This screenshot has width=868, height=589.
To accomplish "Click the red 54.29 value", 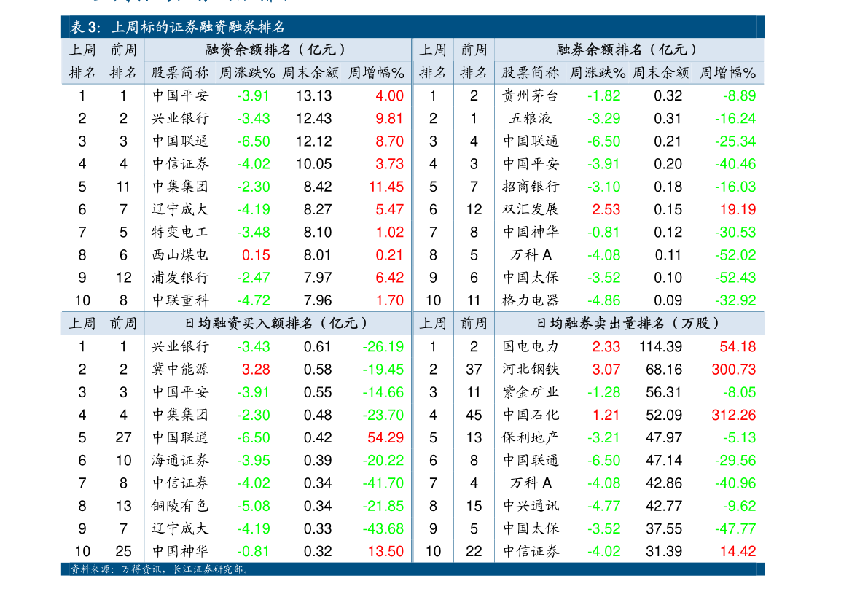I will tap(386, 437).
